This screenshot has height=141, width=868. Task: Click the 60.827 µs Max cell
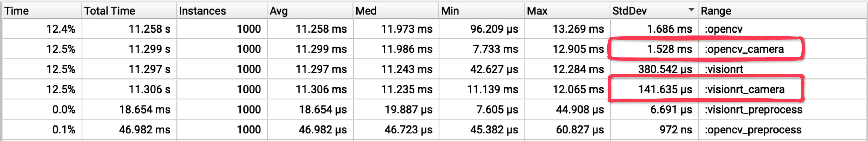tap(580, 130)
